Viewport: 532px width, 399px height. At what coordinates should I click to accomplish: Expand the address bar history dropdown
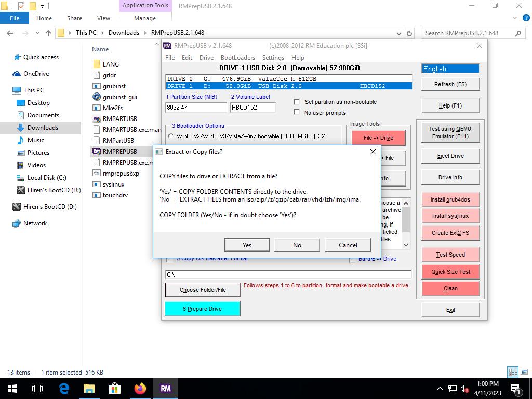(x=400, y=33)
